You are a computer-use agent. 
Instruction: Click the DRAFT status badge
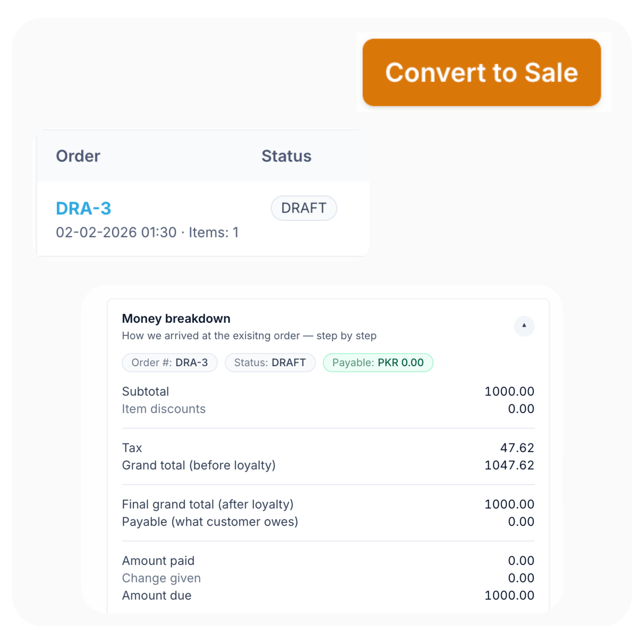(x=304, y=208)
